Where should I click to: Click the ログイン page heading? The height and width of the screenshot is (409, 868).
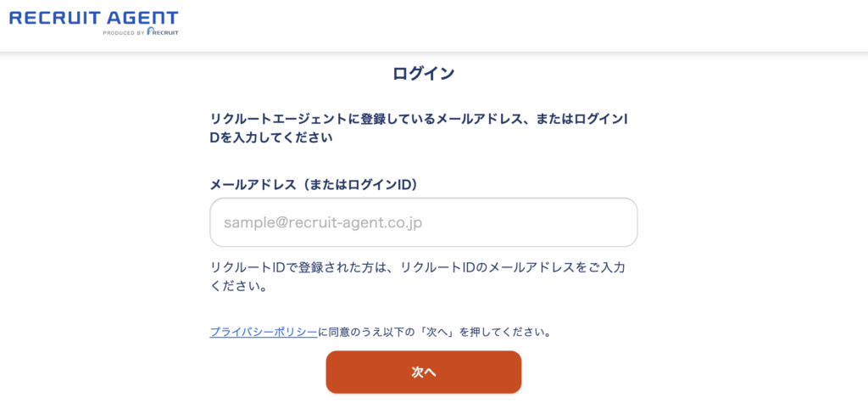423,74
